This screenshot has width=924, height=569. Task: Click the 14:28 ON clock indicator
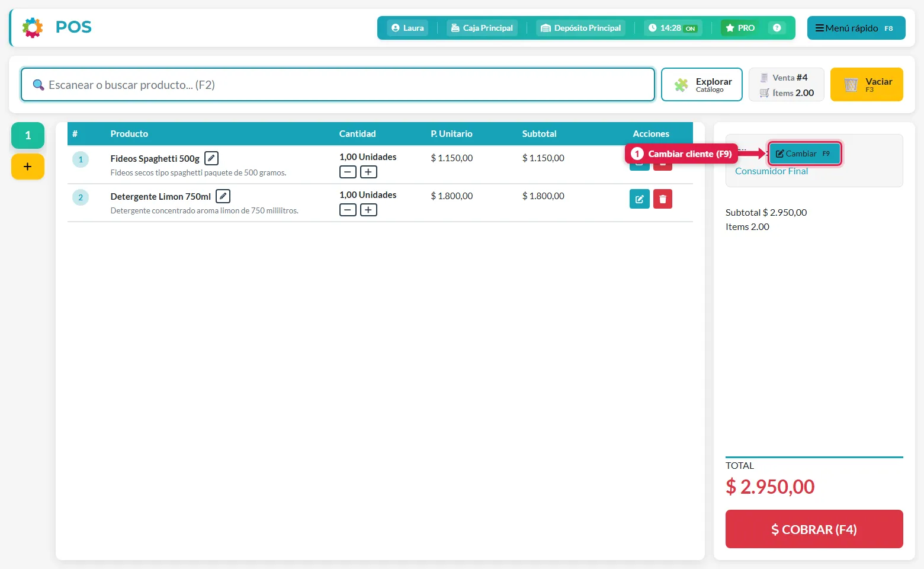673,28
